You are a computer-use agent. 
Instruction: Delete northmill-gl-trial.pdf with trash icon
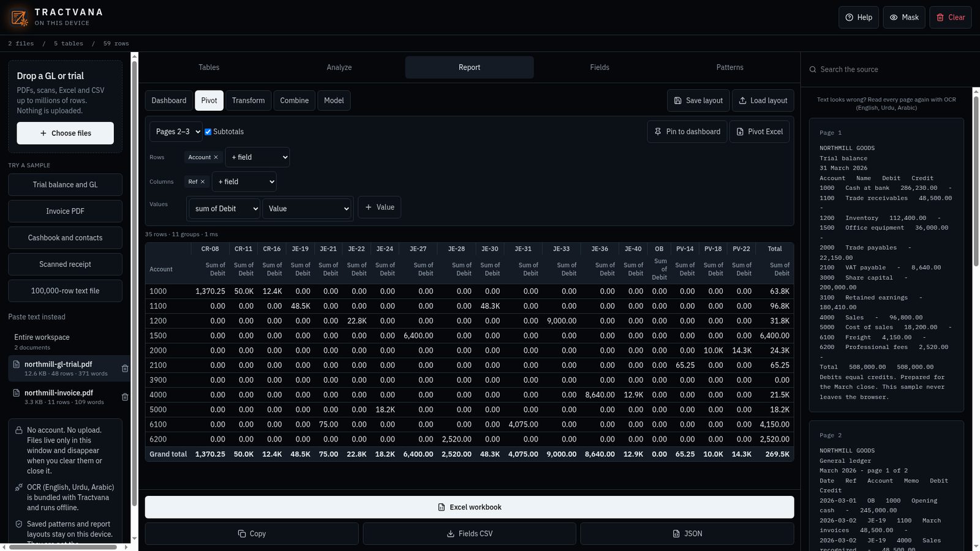pos(125,369)
